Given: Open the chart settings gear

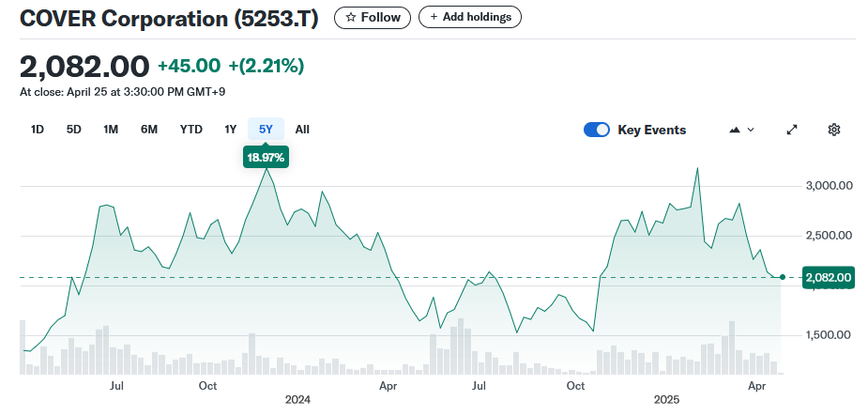Looking at the screenshot, I should click(x=833, y=130).
